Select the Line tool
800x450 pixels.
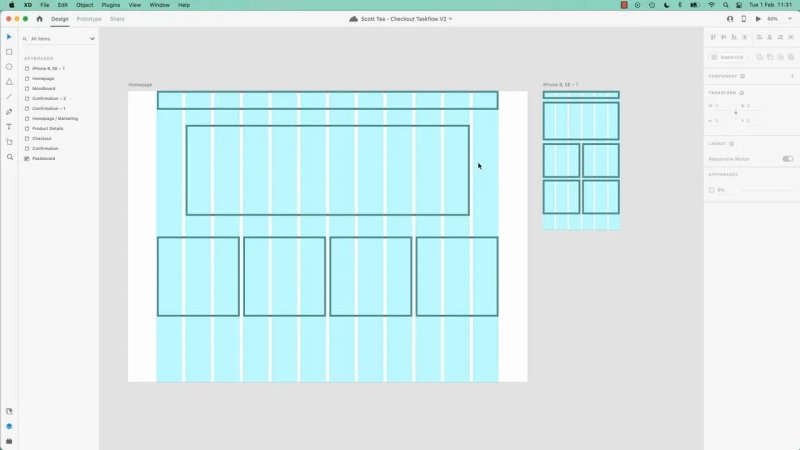tap(9, 96)
